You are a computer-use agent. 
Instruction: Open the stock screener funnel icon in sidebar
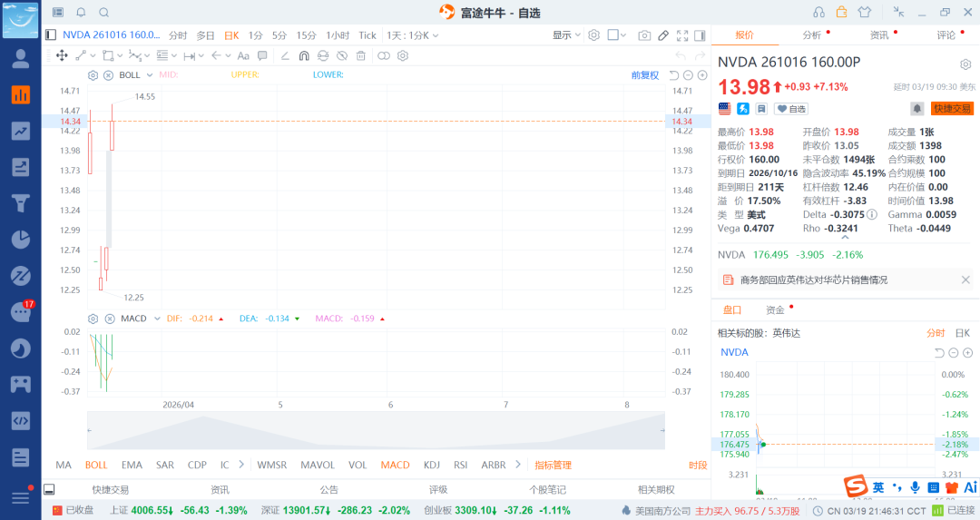tap(21, 203)
